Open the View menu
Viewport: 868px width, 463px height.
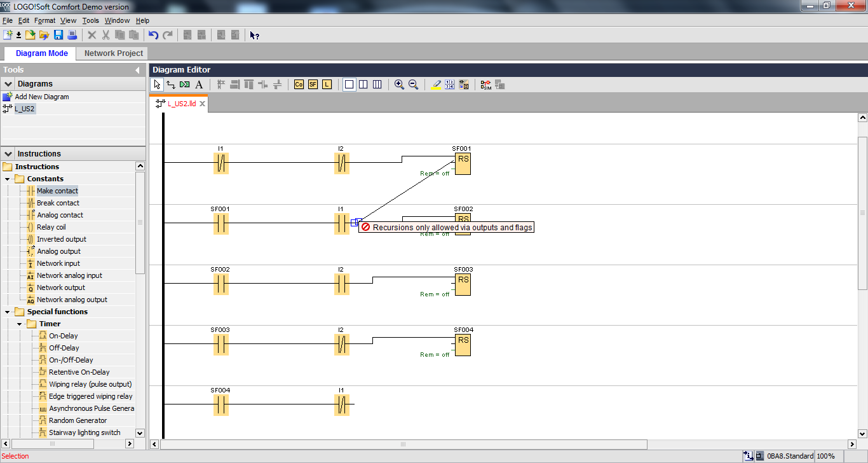[x=69, y=21]
